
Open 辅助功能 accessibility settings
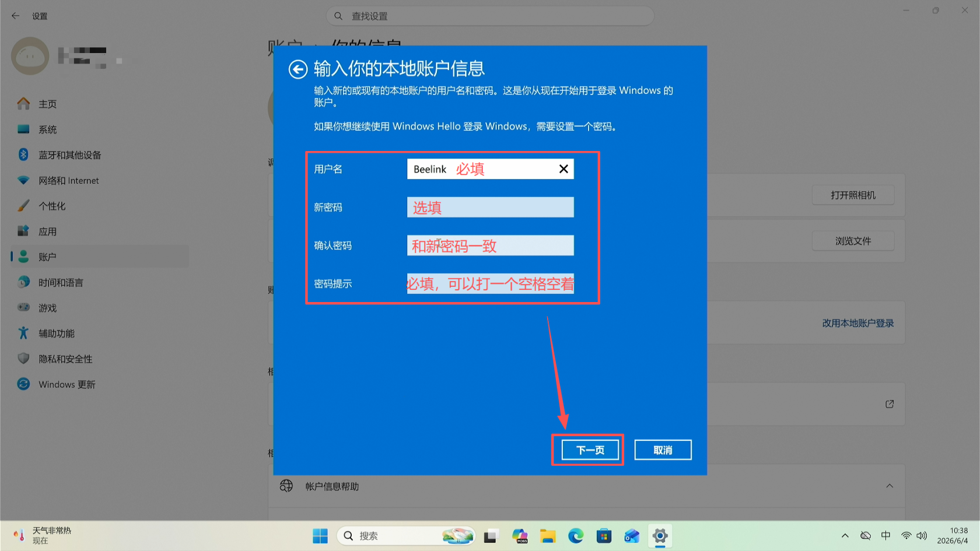click(x=99, y=334)
